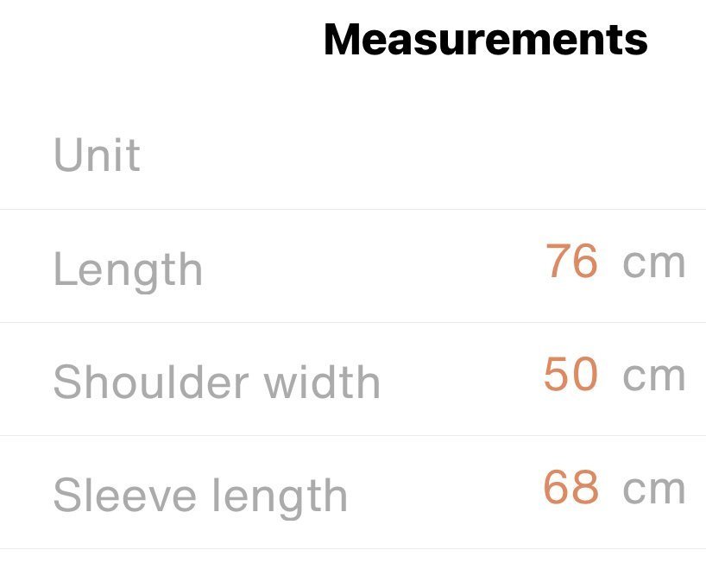Tap the cm unit beside Length

point(653,262)
